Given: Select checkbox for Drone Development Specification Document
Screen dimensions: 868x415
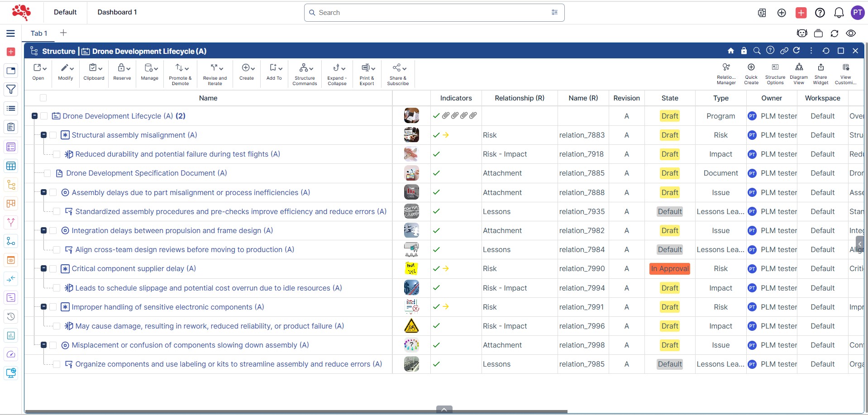Looking at the screenshot, I should click(x=47, y=173).
